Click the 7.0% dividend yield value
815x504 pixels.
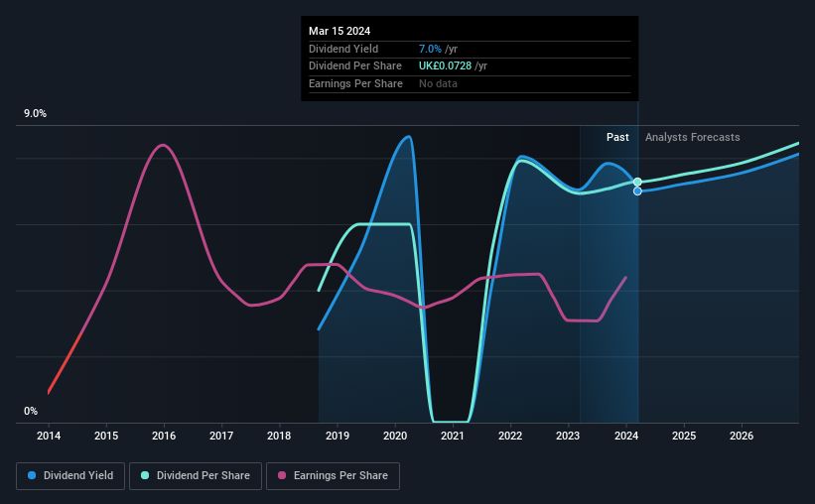430,49
